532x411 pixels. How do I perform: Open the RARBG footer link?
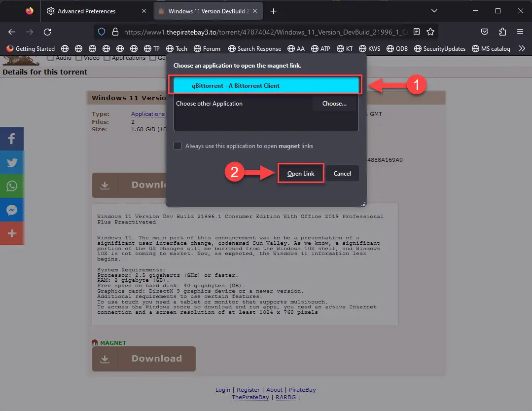pos(285,397)
